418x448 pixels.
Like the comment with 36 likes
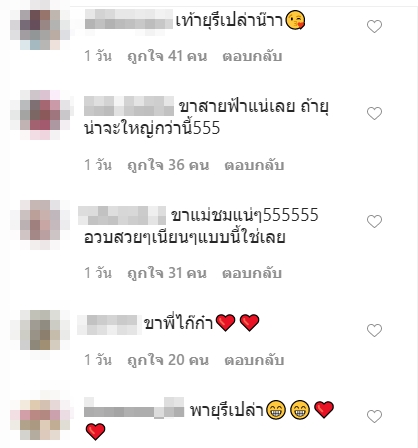(x=374, y=113)
